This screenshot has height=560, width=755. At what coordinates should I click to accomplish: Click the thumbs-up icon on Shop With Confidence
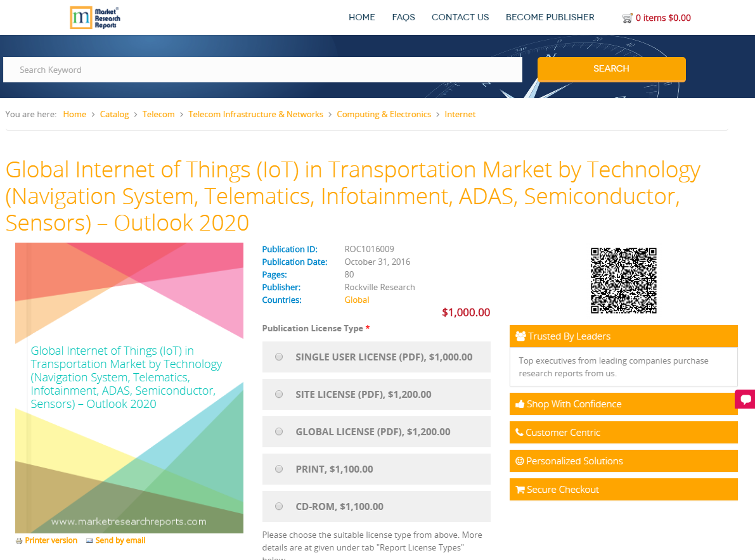(520, 404)
